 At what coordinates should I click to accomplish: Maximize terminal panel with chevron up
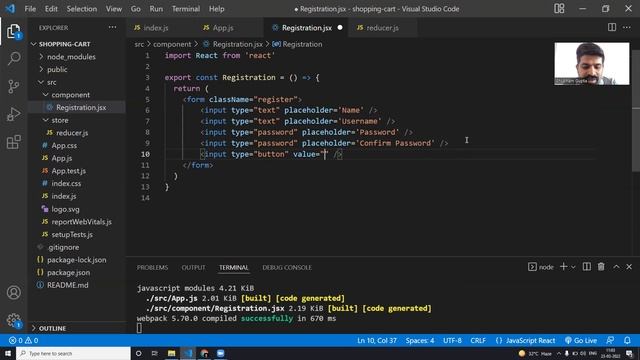616,267
